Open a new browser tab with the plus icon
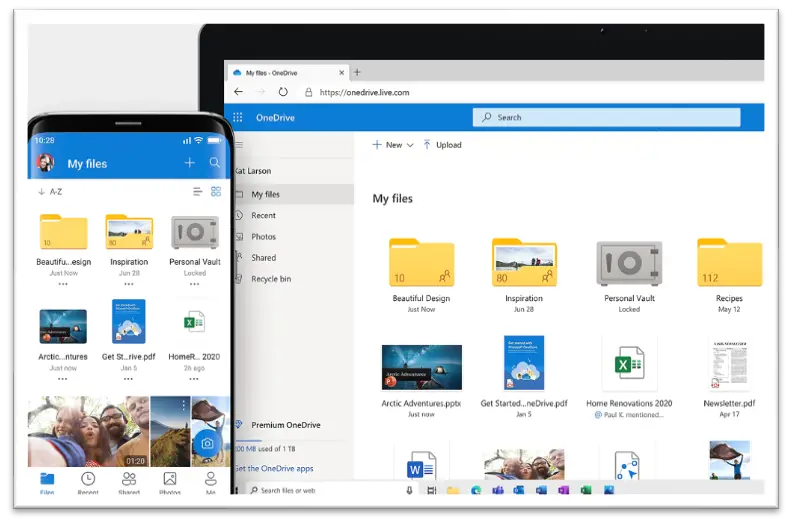Viewport: 791px width, 522px height. (x=357, y=72)
